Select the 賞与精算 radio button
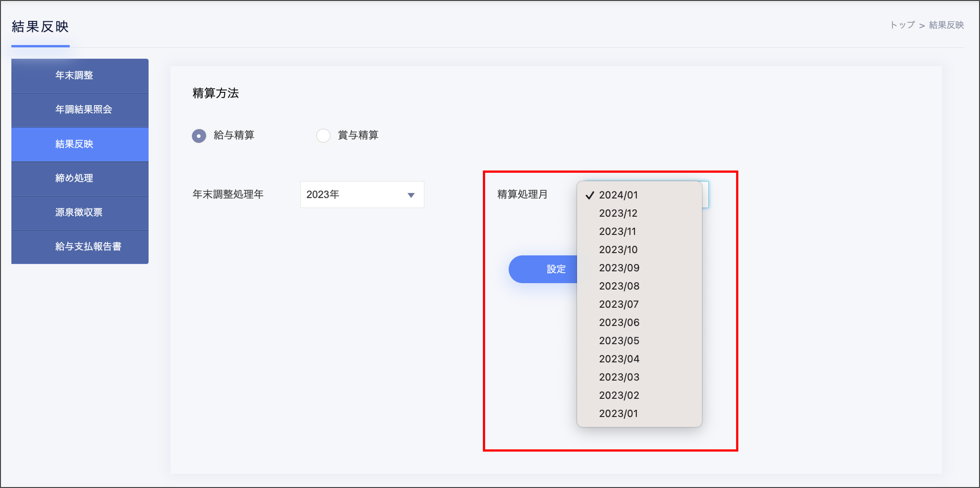Screen dimensions: 980x488 click(323, 136)
